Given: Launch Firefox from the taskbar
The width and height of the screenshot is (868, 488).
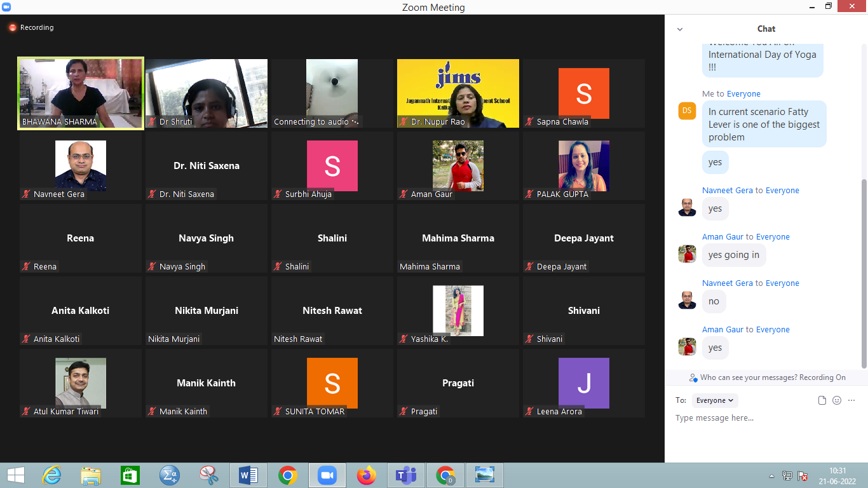Looking at the screenshot, I should coord(366,475).
